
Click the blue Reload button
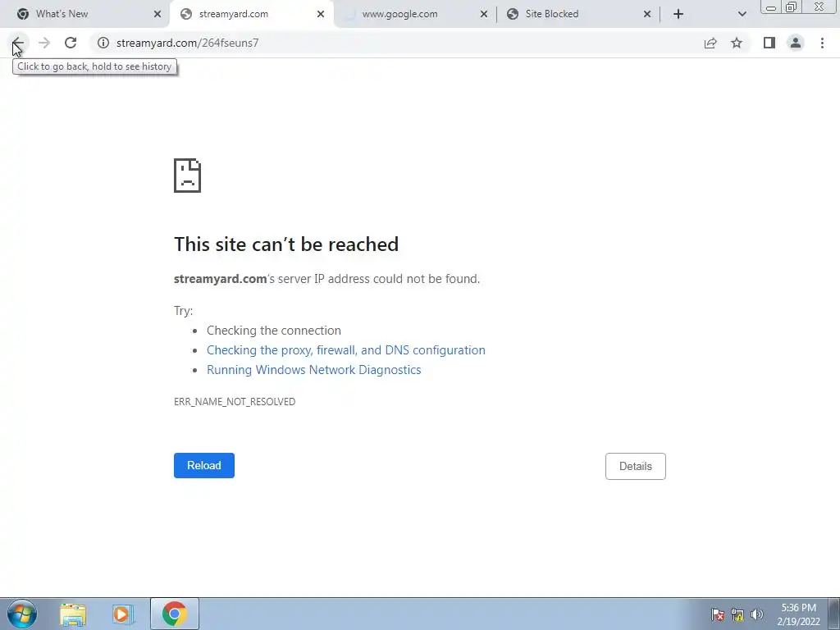click(204, 466)
